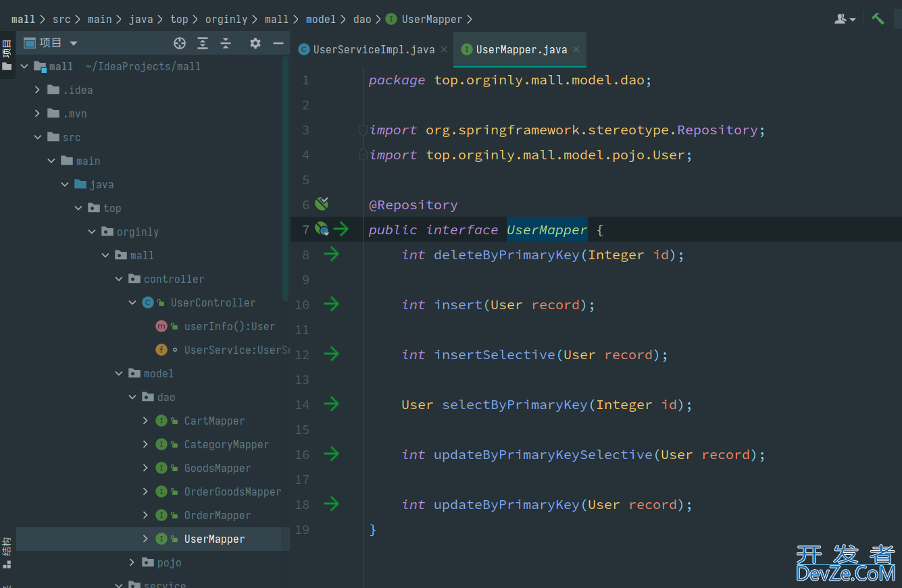
Task: Click green arrow gutter icon on line 18
Action: pyautogui.click(x=331, y=504)
